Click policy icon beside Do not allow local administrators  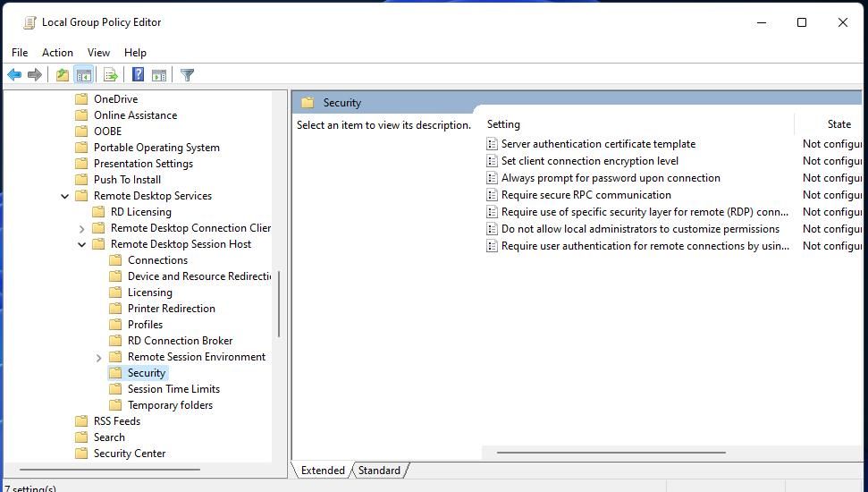[x=492, y=229]
